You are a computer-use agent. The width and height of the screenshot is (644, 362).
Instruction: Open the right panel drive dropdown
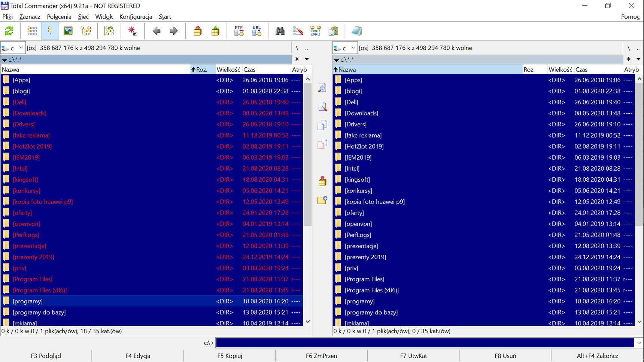[x=345, y=48]
